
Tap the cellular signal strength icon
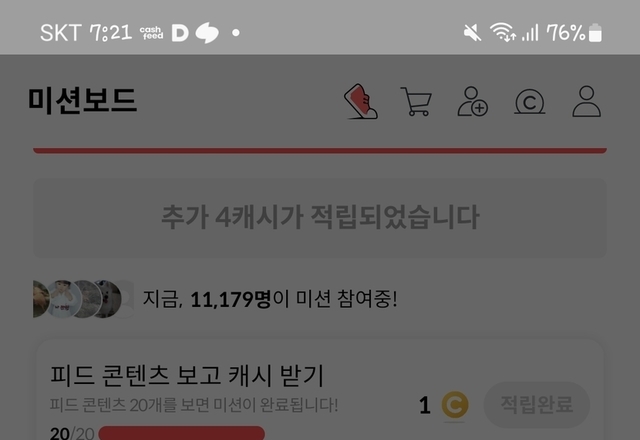[x=530, y=33]
